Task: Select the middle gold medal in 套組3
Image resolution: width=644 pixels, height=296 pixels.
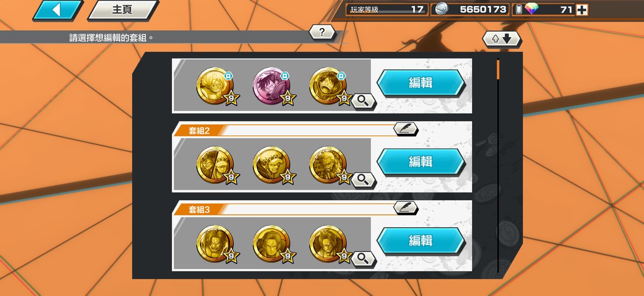Action: click(272, 243)
